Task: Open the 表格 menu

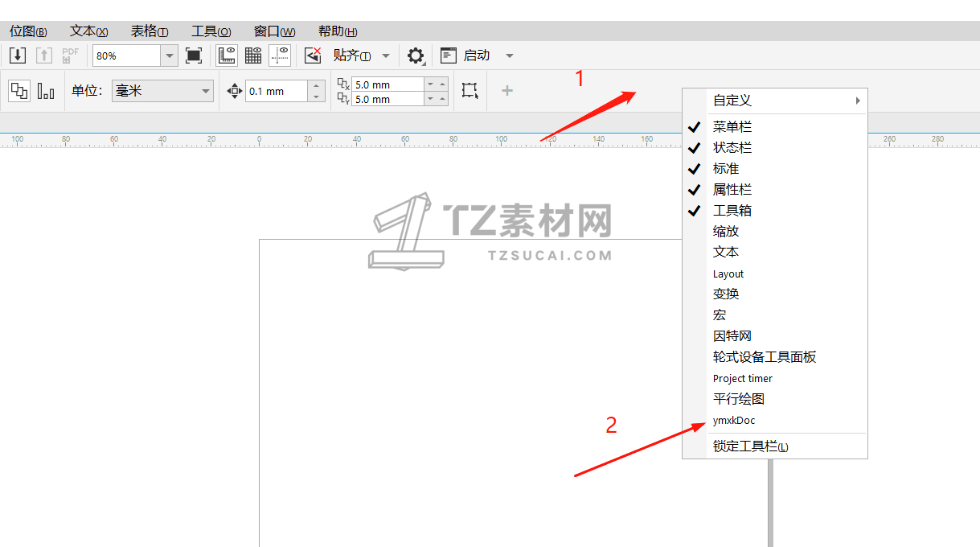Action: 150,31
